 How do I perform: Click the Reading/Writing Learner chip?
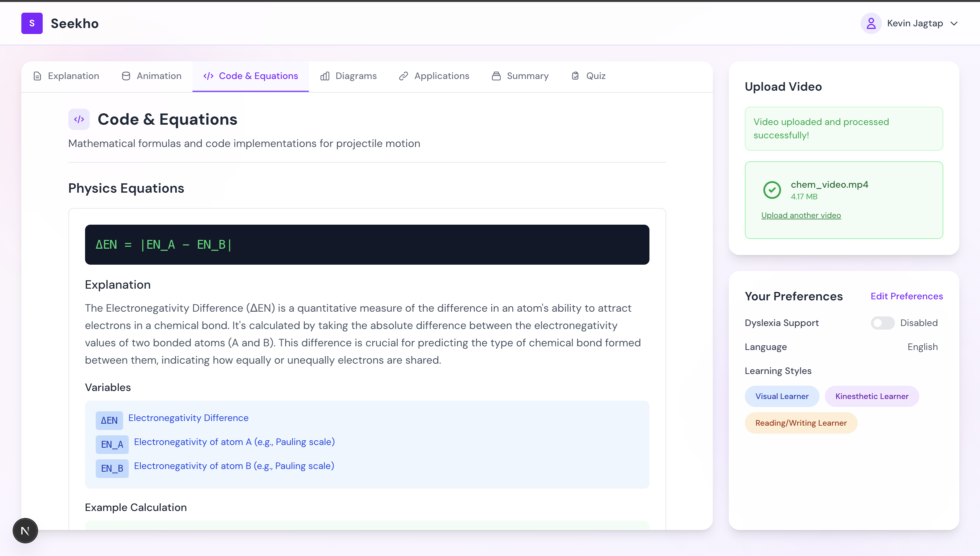pyautogui.click(x=801, y=423)
